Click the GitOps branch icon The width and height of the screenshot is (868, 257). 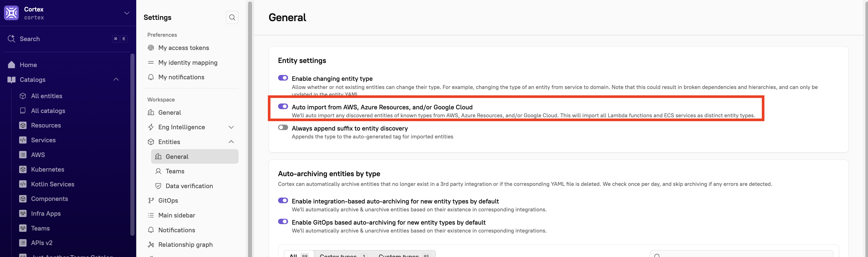(151, 201)
